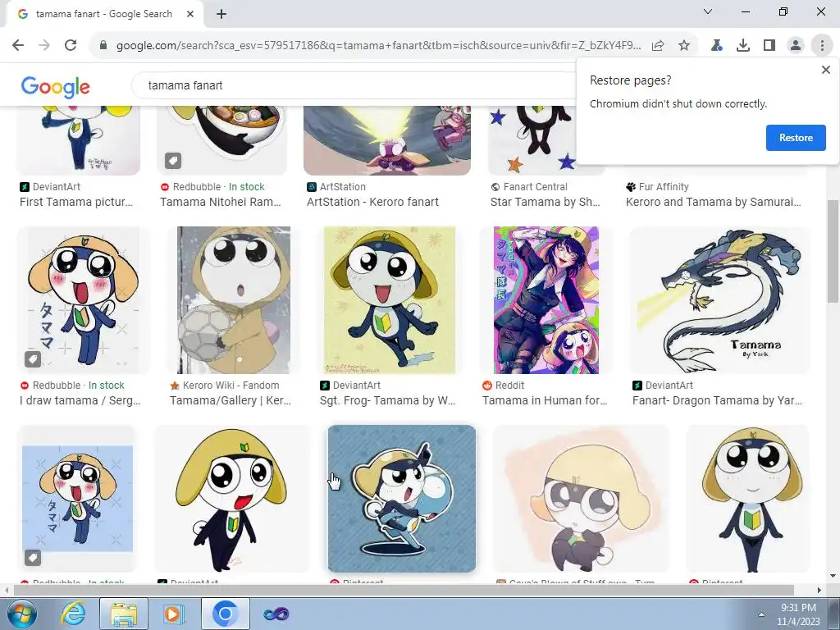The image size is (840, 630).
Task: Dismiss the Restore pages popup
Action: (825, 70)
